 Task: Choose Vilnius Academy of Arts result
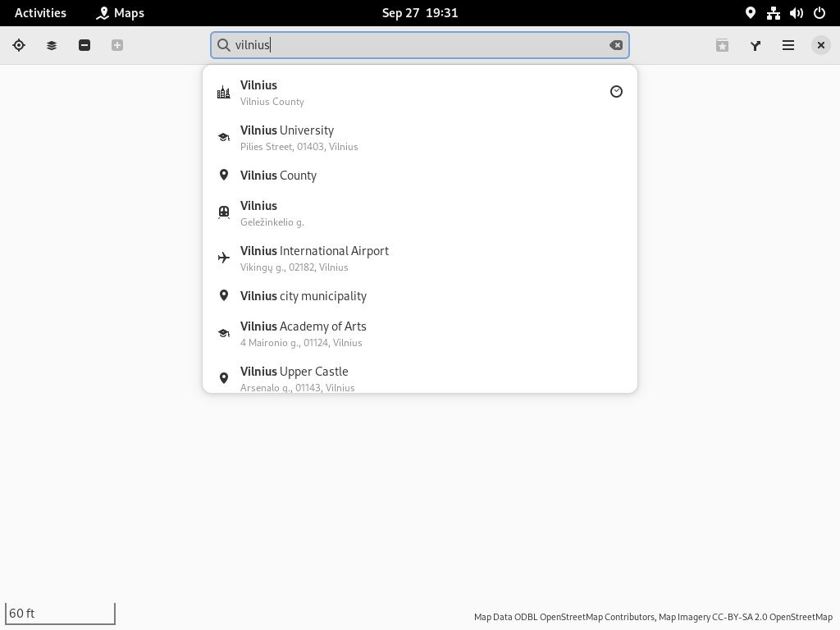[420, 334]
